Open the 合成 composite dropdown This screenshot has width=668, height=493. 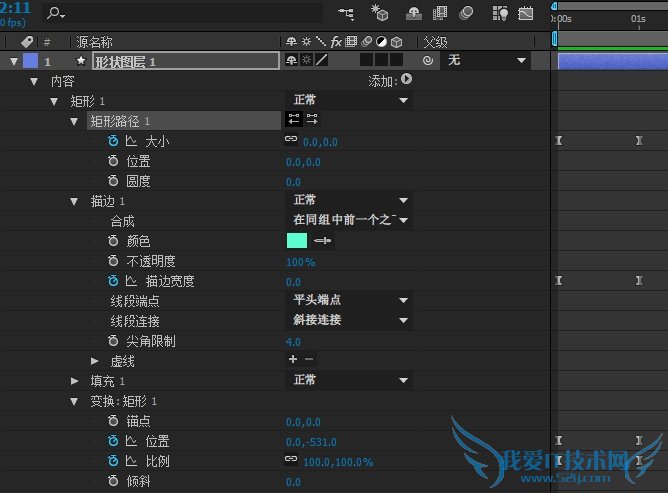pyautogui.click(x=349, y=220)
